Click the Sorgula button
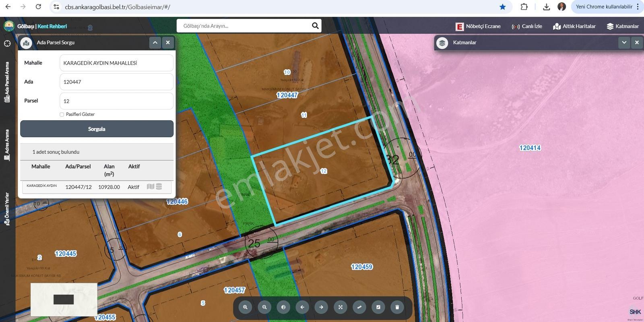The image size is (644, 322). [x=97, y=129]
